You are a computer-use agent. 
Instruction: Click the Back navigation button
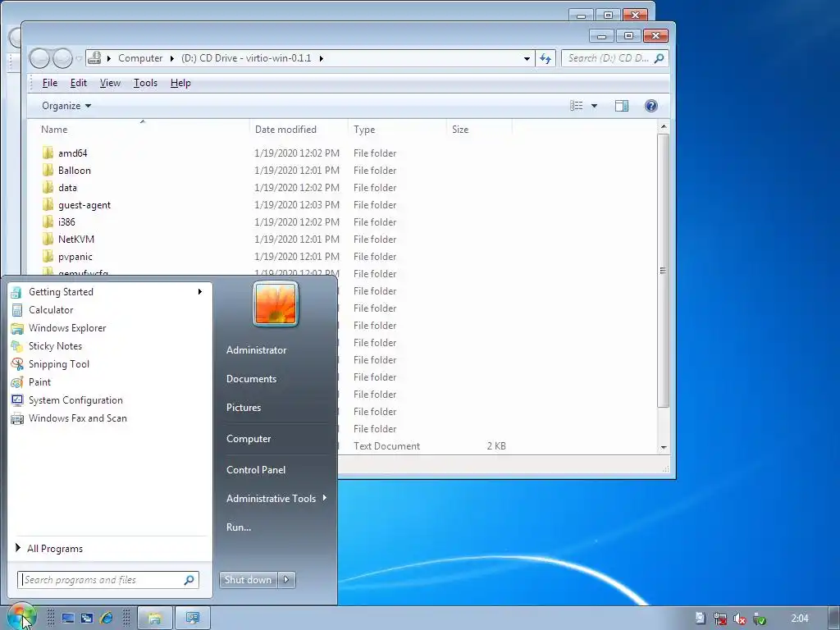39,58
